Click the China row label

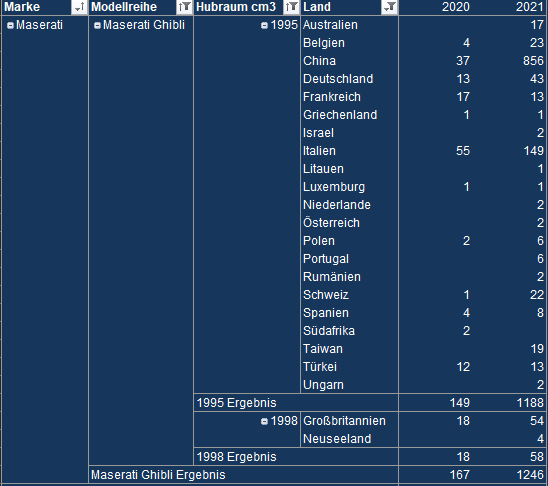coord(319,61)
